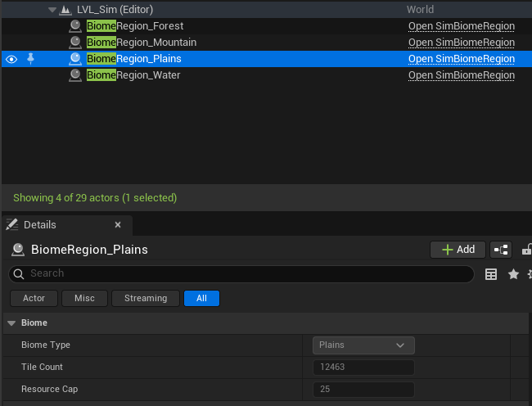The image size is (532, 406).
Task: Open the property matrix grid icon
Action: [491, 274]
